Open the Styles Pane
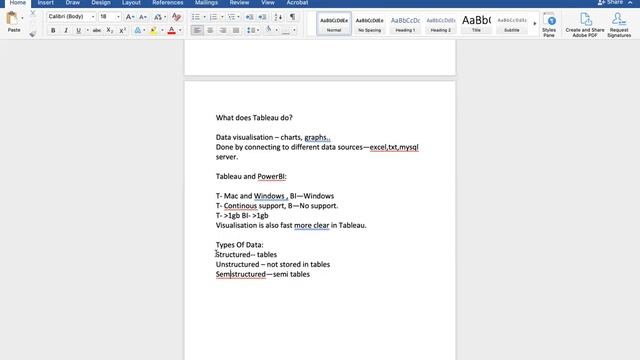Image resolution: width=640 pixels, height=360 pixels. click(x=549, y=25)
